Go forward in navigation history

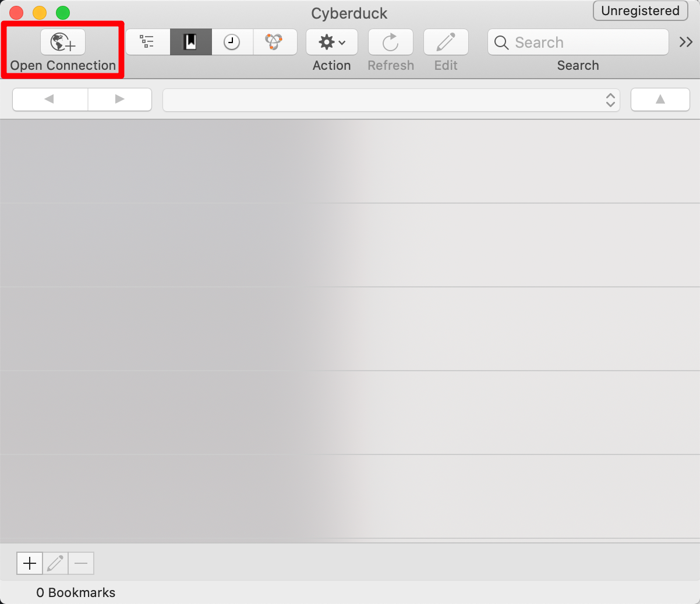pos(120,99)
